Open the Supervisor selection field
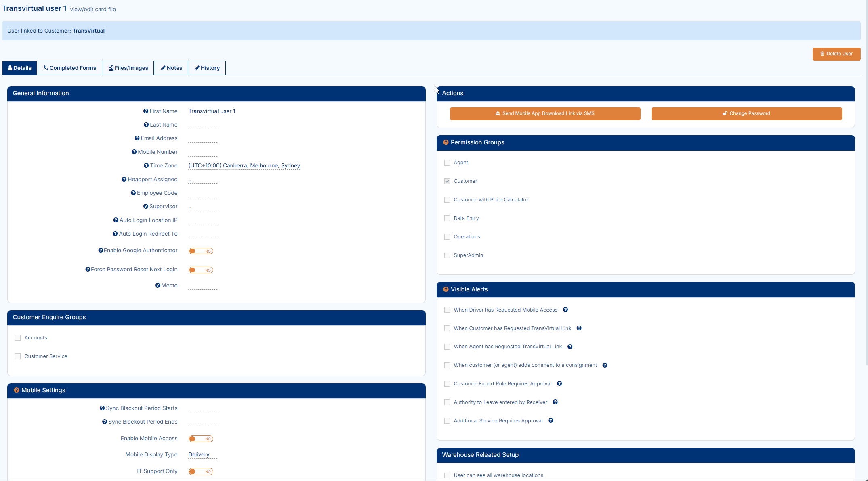The height and width of the screenshot is (481, 868). pos(202,207)
